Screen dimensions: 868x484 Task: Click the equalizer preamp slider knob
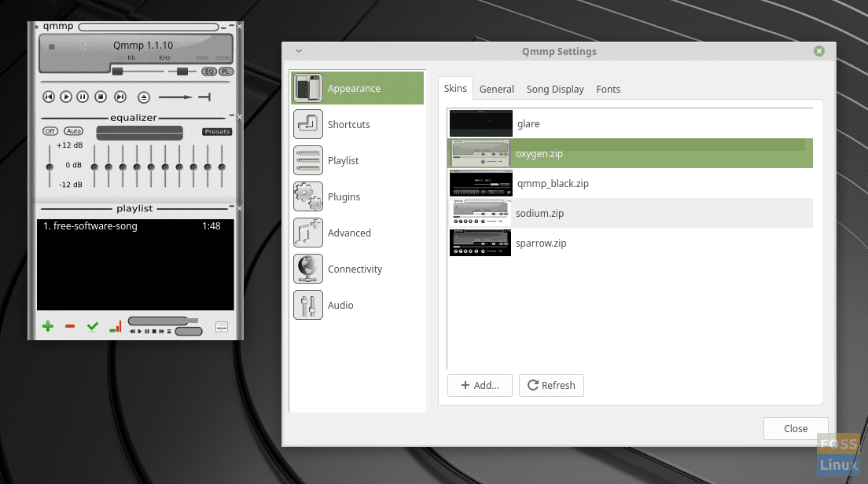click(x=50, y=167)
